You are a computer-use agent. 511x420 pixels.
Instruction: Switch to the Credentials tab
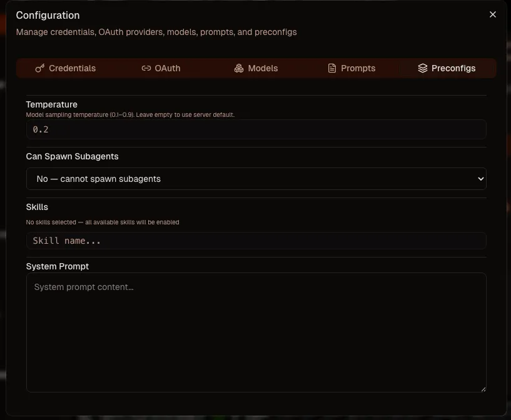65,68
